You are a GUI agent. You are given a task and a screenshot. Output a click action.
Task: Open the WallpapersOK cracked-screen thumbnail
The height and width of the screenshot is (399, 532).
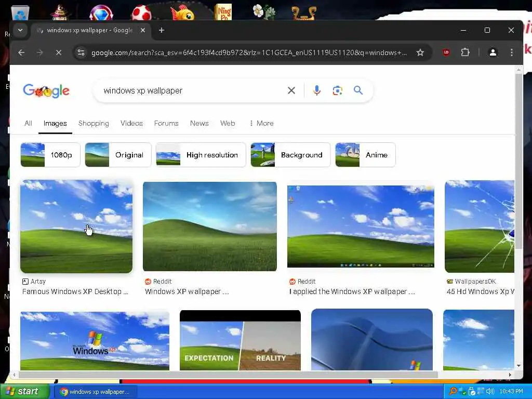pos(480,227)
